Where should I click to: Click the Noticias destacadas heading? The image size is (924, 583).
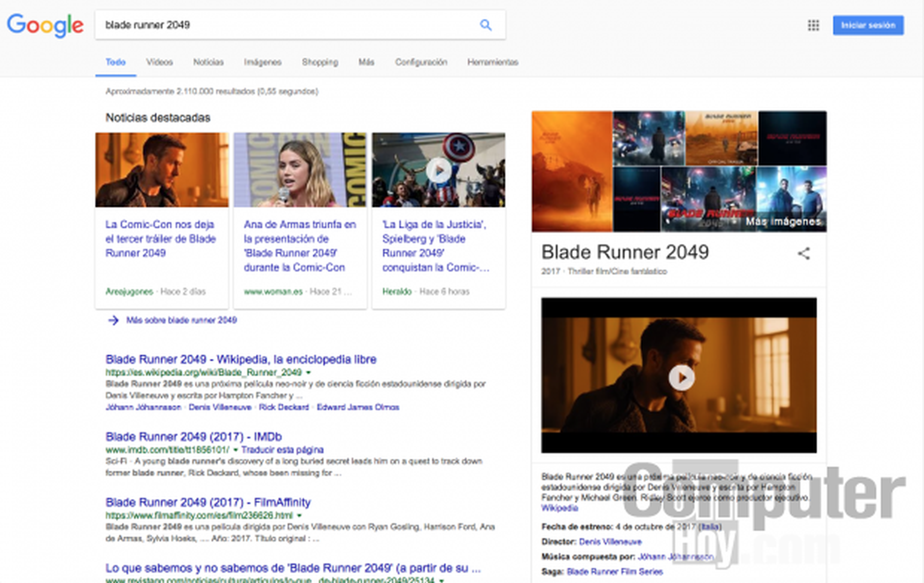[x=158, y=117]
